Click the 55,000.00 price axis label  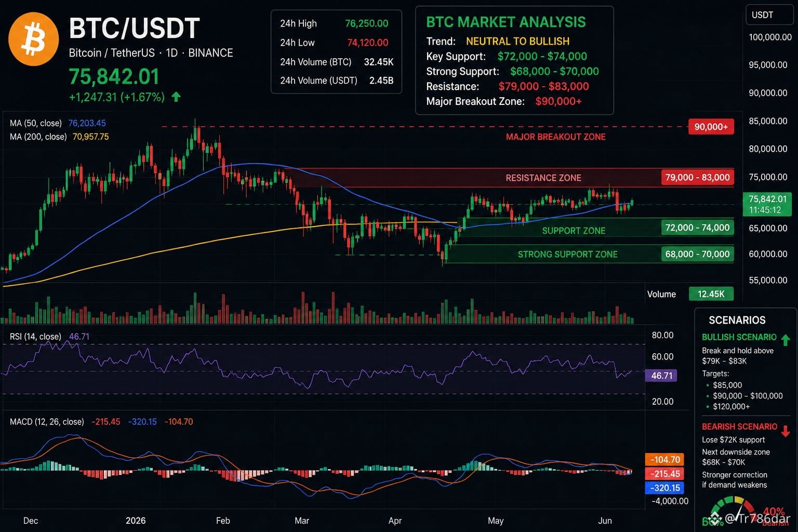pyautogui.click(x=768, y=281)
